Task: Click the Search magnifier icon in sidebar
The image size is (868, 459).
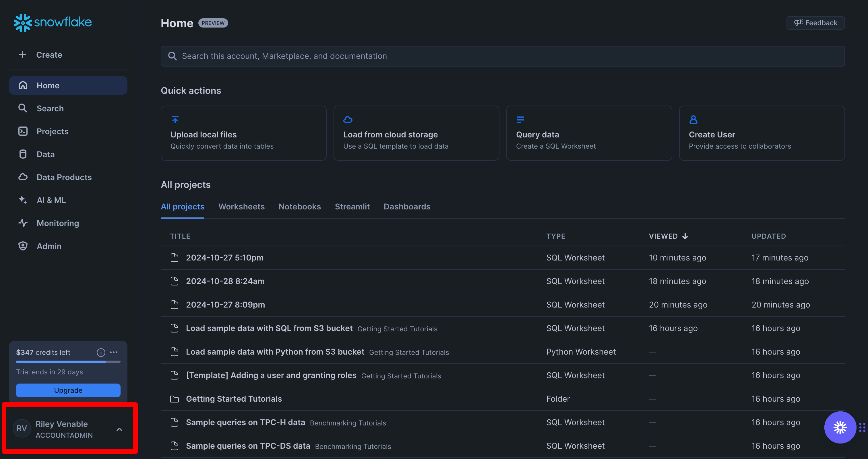Action: click(x=23, y=108)
